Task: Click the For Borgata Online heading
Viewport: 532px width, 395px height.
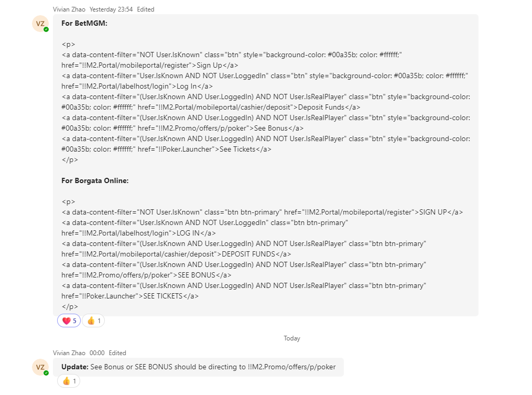Action: 95,180
